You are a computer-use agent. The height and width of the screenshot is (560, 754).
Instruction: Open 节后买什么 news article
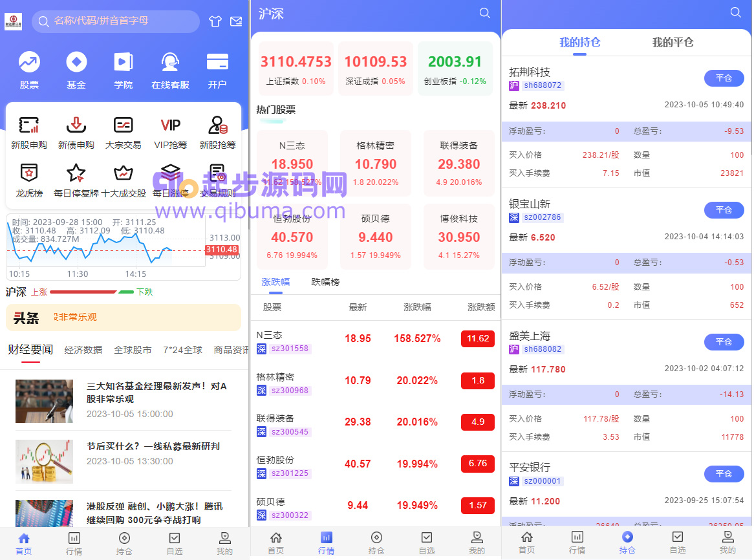[x=123, y=461]
